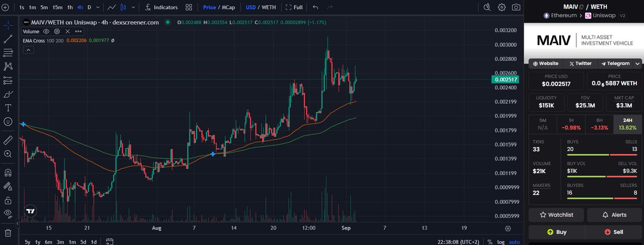
Task: Select the crosshair cursor tool
Action: click(x=8, y=25)
